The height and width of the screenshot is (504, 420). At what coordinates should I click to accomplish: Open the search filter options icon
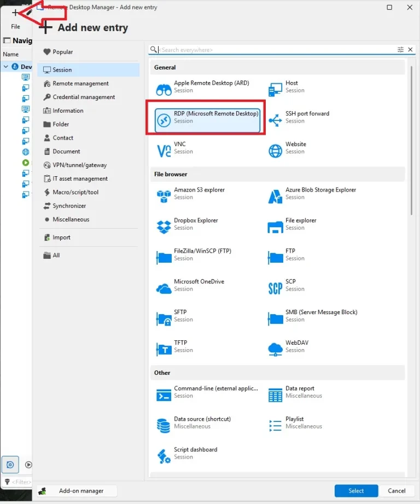pos(400,49)
